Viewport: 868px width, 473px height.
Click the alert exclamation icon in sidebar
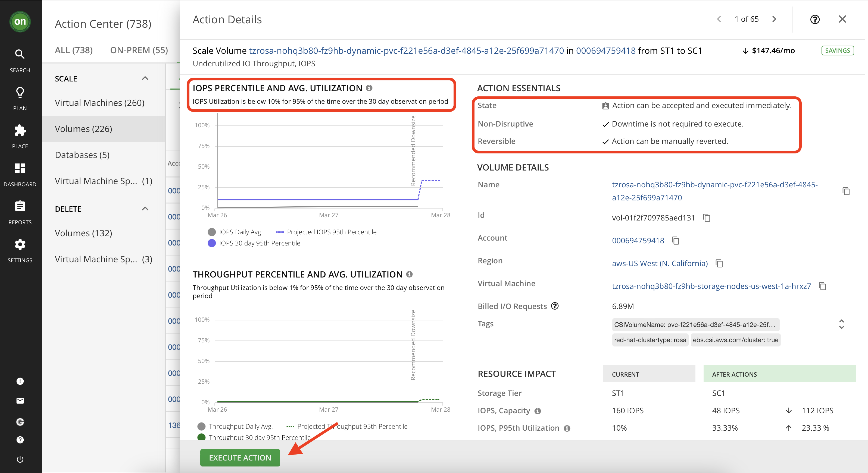(20, 381)
